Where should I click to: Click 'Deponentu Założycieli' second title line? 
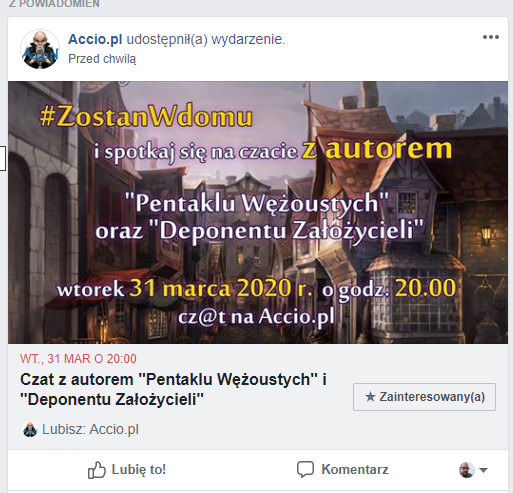(112, 399)
